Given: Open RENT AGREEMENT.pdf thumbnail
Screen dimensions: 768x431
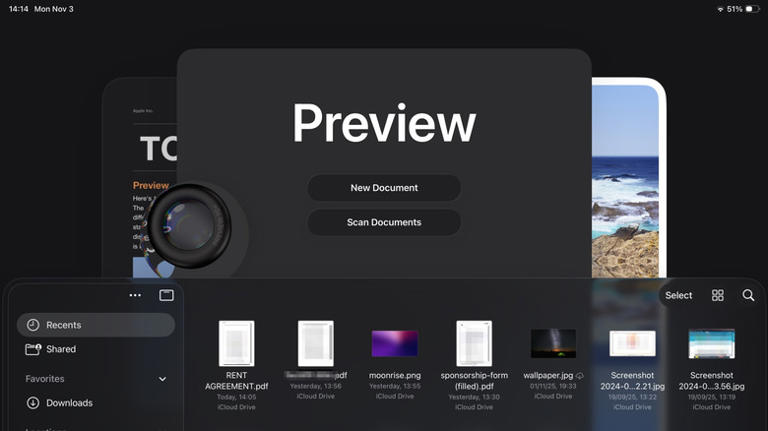Looking at the screenshot, I should click(x=237, y=343).
